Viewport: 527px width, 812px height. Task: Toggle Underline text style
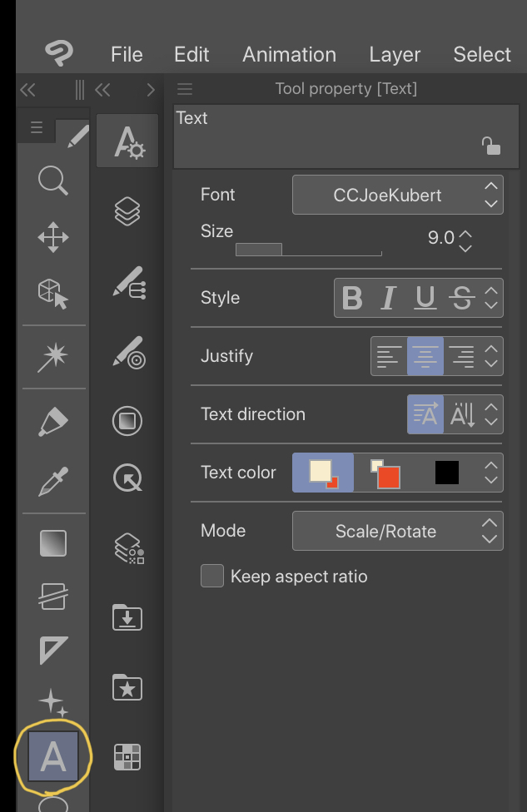tap(425, 298)
